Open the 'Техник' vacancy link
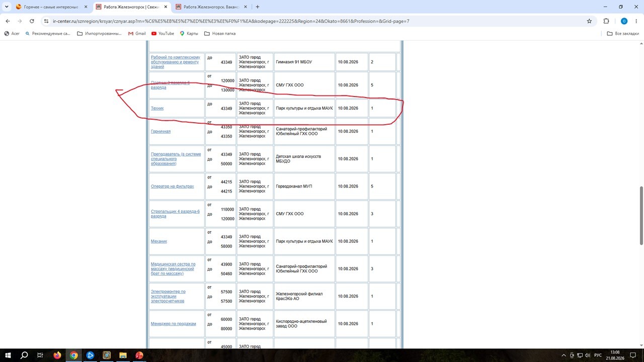 click(157, 109)
